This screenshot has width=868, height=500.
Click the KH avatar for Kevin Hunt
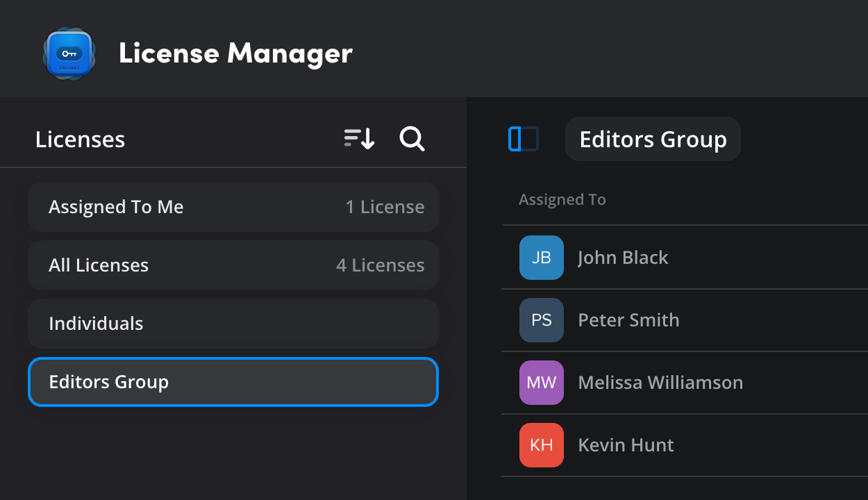tap(542, 445)
